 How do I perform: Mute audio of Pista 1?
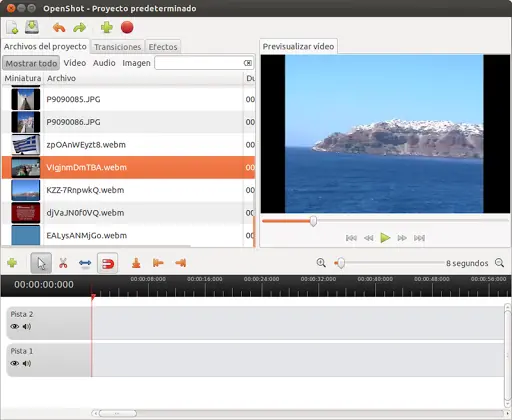point(27,363)
